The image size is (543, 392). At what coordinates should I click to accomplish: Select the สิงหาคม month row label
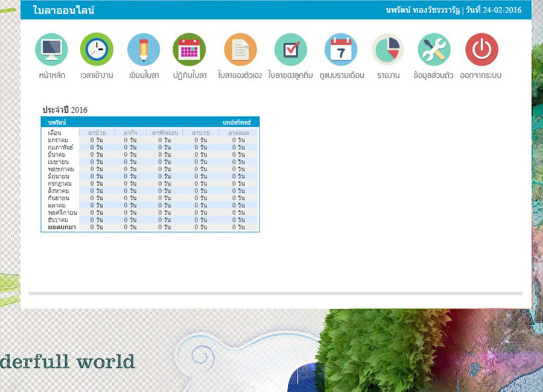[59, 191]
